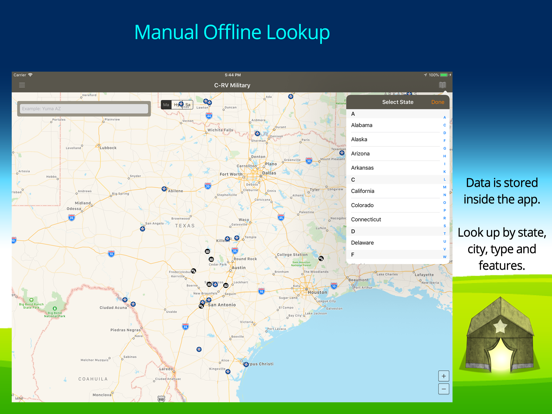Select the black marker above Cedar Park
The height and width of the screenshot is (414, 552).
coord(211,259)
